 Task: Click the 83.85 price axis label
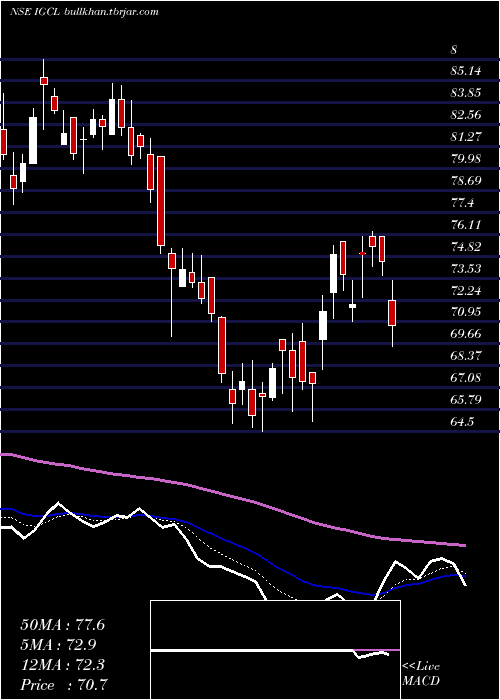pyautogui.click(x=466, y=93)
